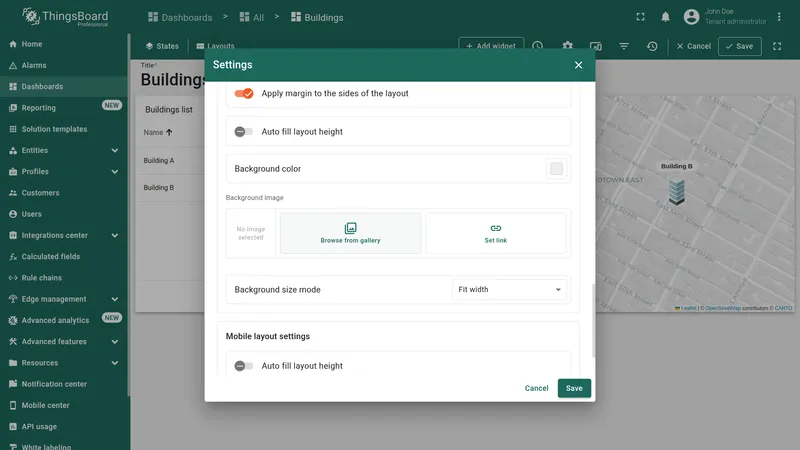Open the header three-dot menu
The height and width of the screenshot is (450, 800).
(x=779, y=17)
